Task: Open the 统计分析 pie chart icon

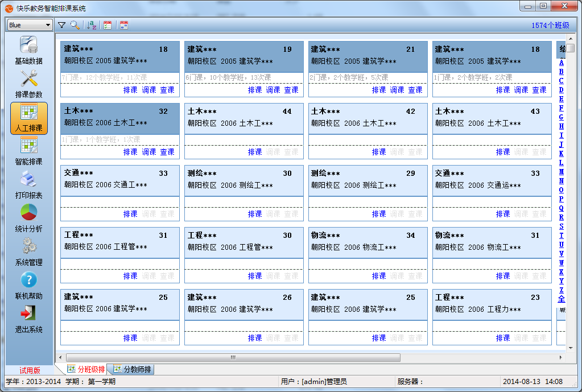Action: (28, 213)
